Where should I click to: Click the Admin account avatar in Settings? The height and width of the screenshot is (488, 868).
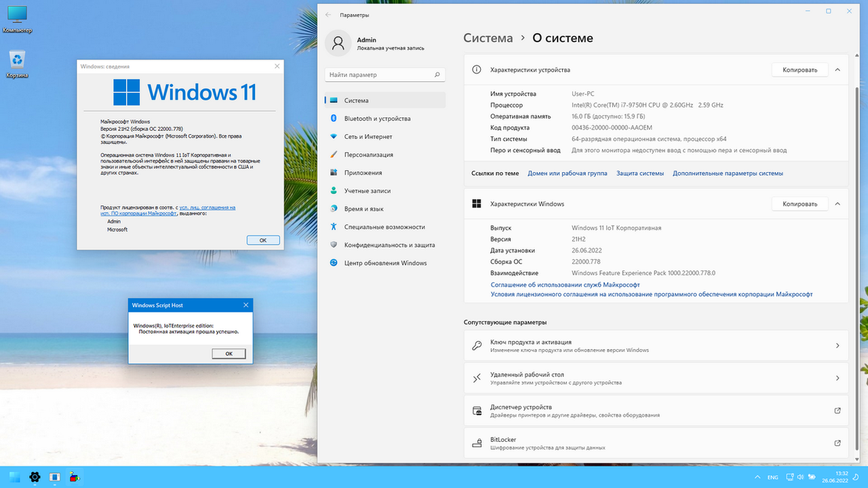point(338,43)
